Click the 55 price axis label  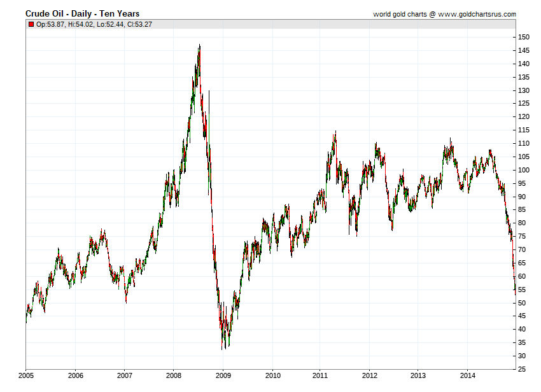[x=522, y=290]
